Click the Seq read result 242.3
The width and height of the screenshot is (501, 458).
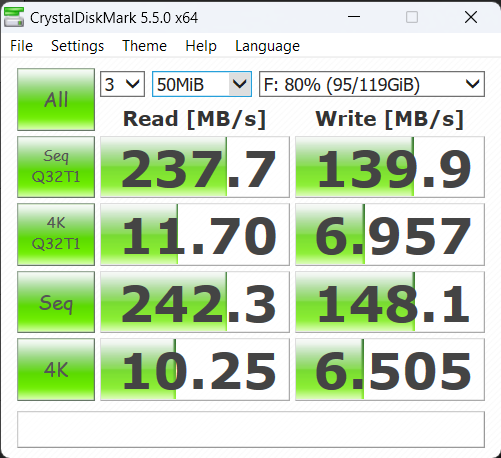point(195,302)
